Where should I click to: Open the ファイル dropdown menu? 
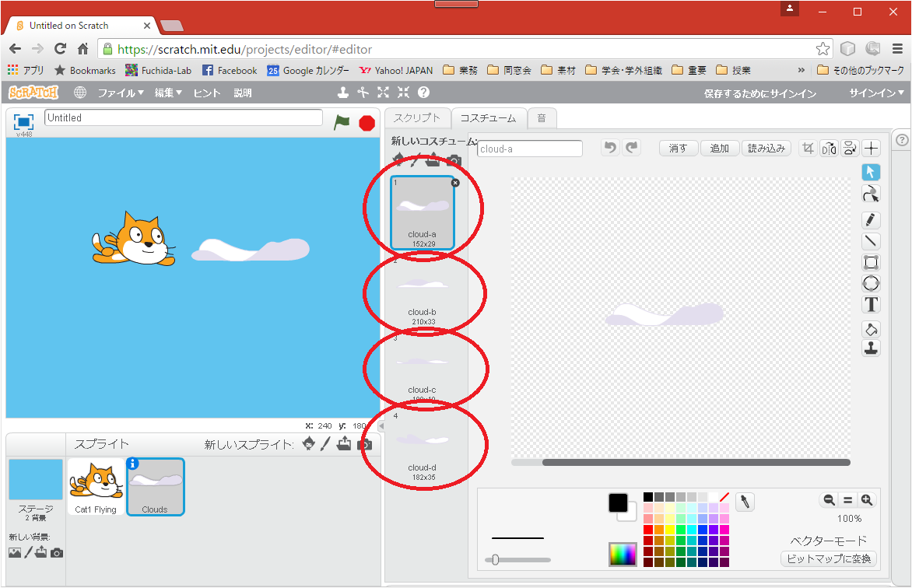tap(121, 93)
